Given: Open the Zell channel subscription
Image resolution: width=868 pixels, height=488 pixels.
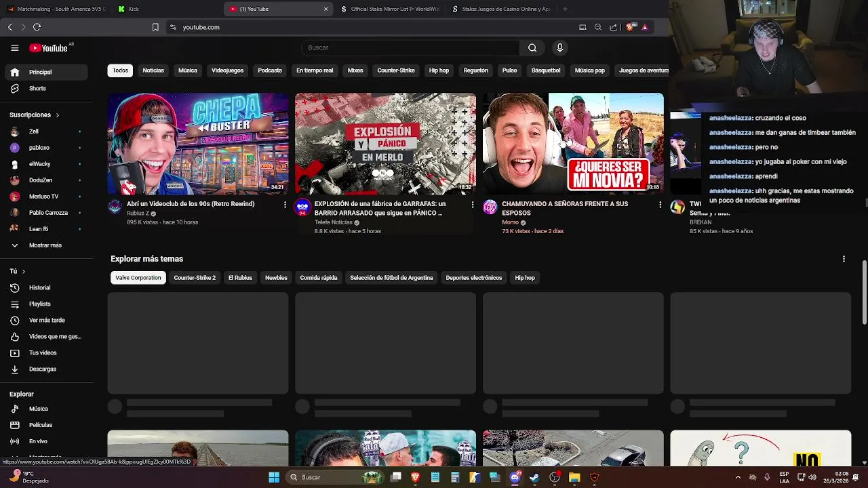Looking at the screenshot, I should point(46,131).
